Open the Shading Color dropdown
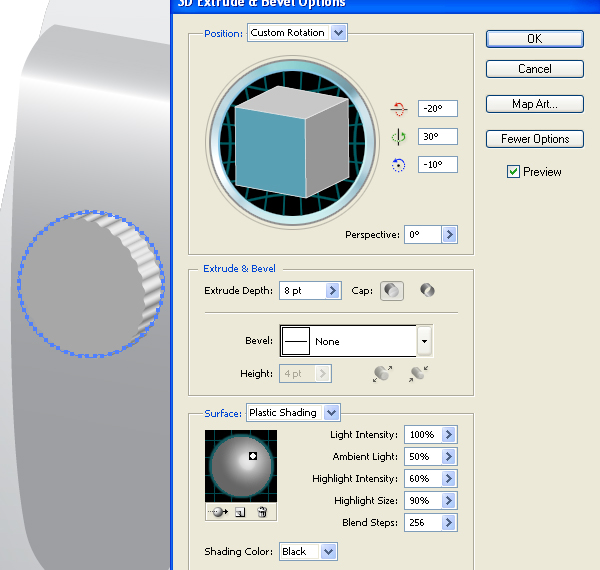The width and height of the screenshot is (600, 570). 328,552
